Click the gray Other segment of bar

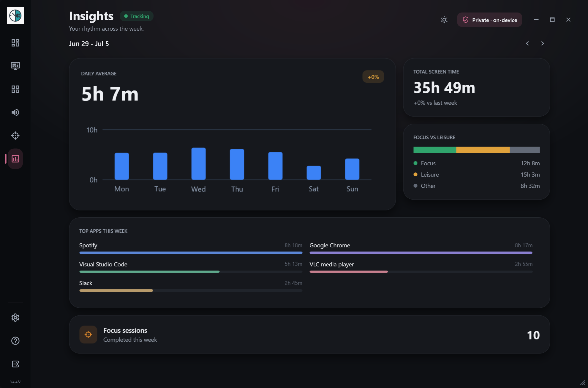525,150
